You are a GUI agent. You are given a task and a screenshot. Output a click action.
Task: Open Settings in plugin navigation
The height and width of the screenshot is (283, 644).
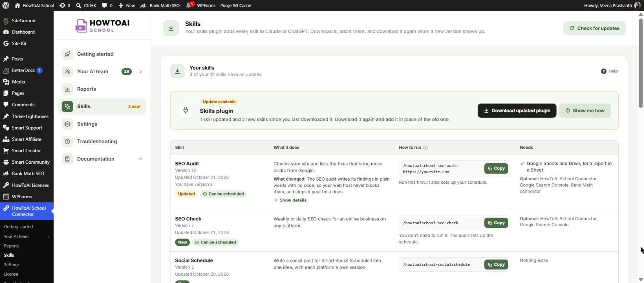coord(102,124)
